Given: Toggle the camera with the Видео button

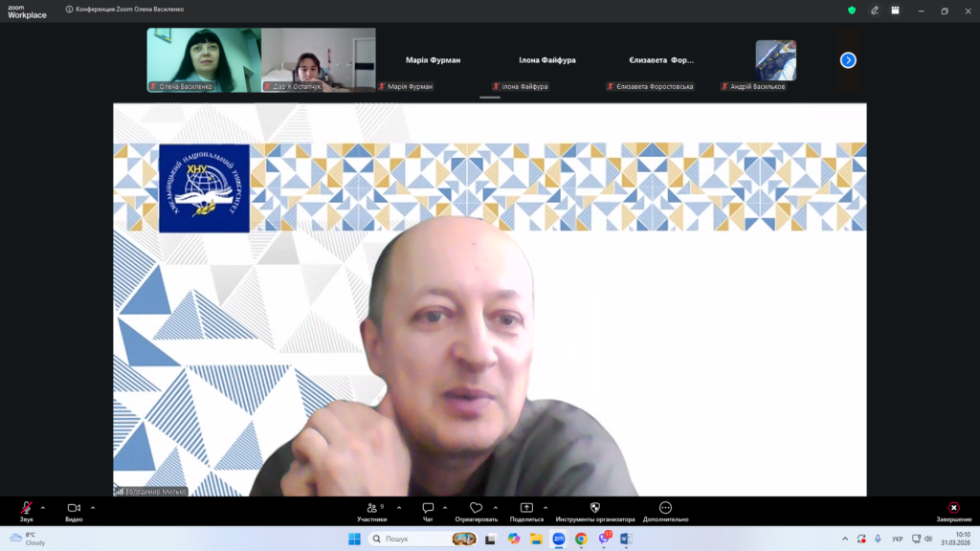Looking at the screenshot, I should tap(74, 508).
